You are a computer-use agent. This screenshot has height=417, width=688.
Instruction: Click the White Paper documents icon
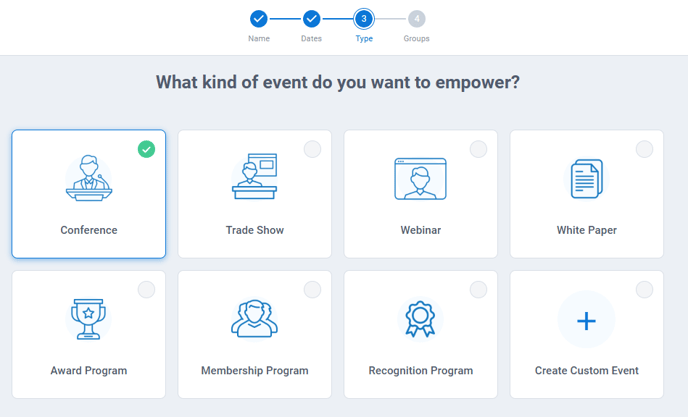coord(587,179)
